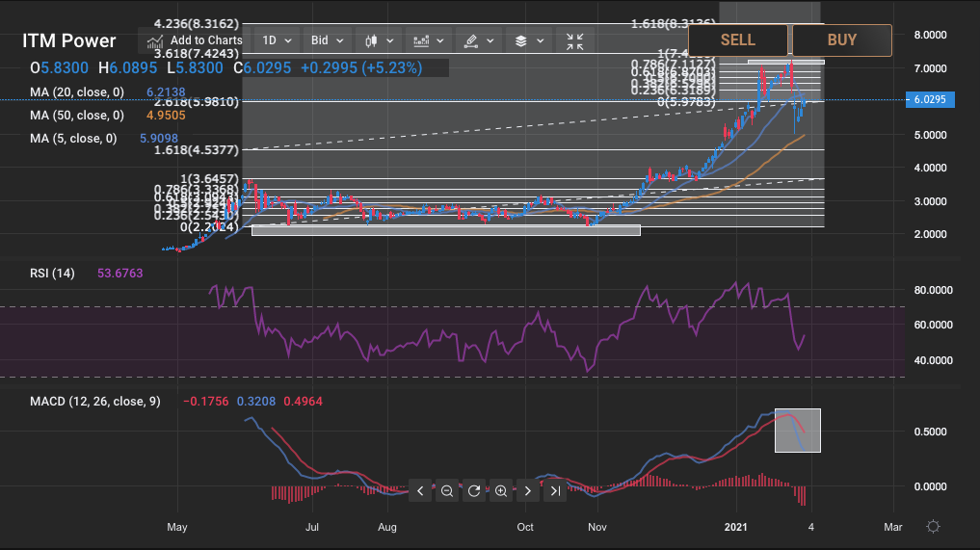Image resolution: width=980 pixels, height=550 pixels.
Task: Click the RSI (14) indicator label
Action: click(x=52, y=274)
